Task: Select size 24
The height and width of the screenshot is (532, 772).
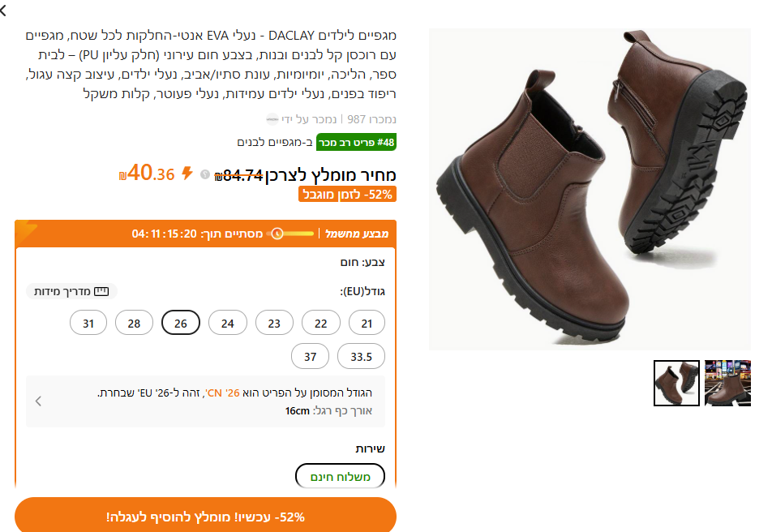Action: click(x=227, y=323)
